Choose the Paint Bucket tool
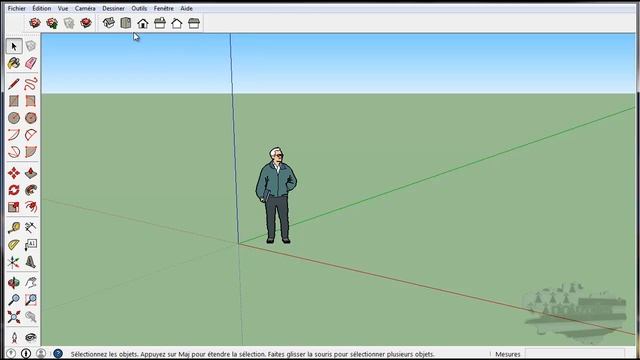640x360 pixels. click(14, 63)
